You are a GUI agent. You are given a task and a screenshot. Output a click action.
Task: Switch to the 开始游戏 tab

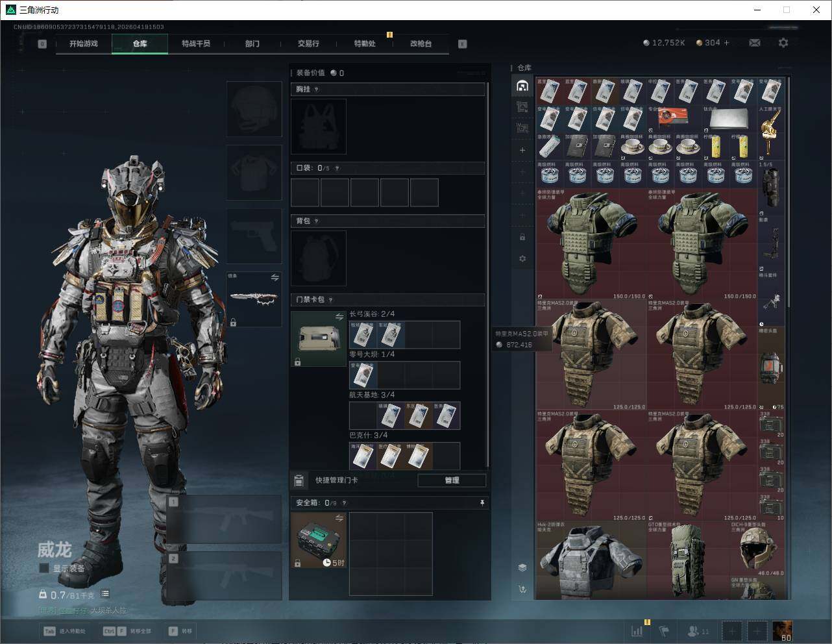point(84,43)
